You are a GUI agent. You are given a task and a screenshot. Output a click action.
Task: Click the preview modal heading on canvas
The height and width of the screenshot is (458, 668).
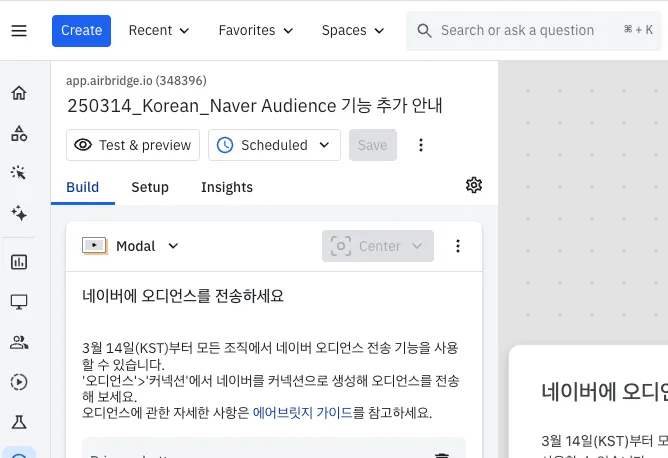[x=605, y=392]
